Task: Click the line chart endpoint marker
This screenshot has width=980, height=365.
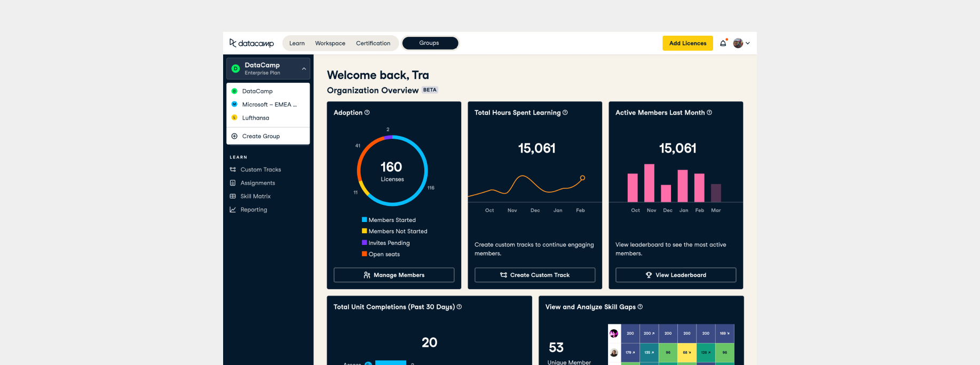Action: point(582,178)
